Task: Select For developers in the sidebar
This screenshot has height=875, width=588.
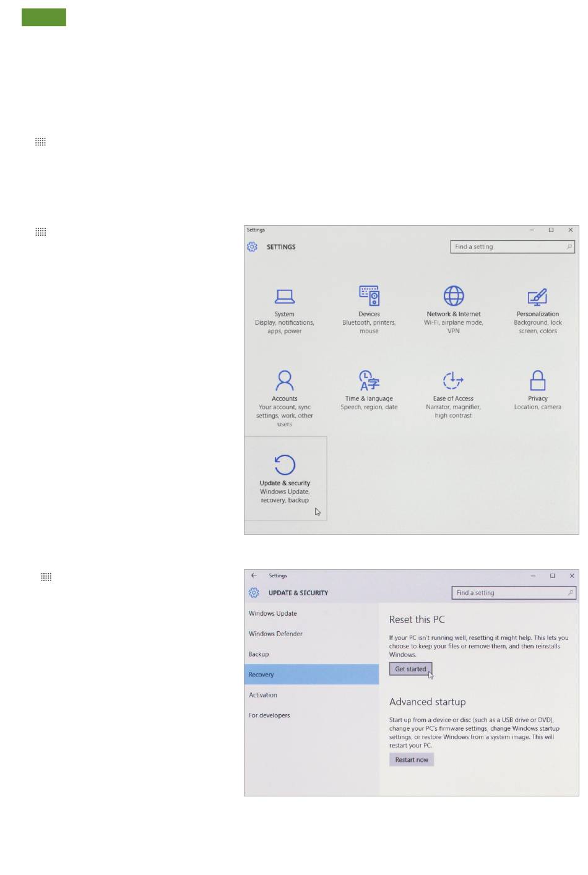Action: tap(311, 715)
